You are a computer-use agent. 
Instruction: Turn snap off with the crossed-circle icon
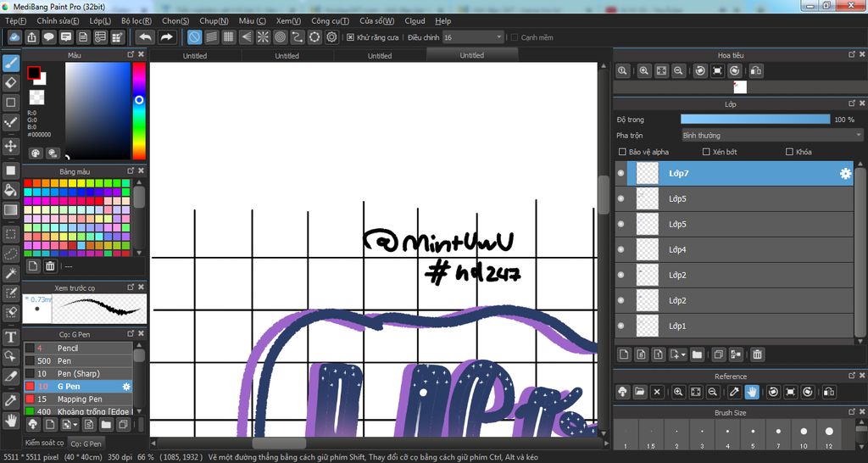194,37
